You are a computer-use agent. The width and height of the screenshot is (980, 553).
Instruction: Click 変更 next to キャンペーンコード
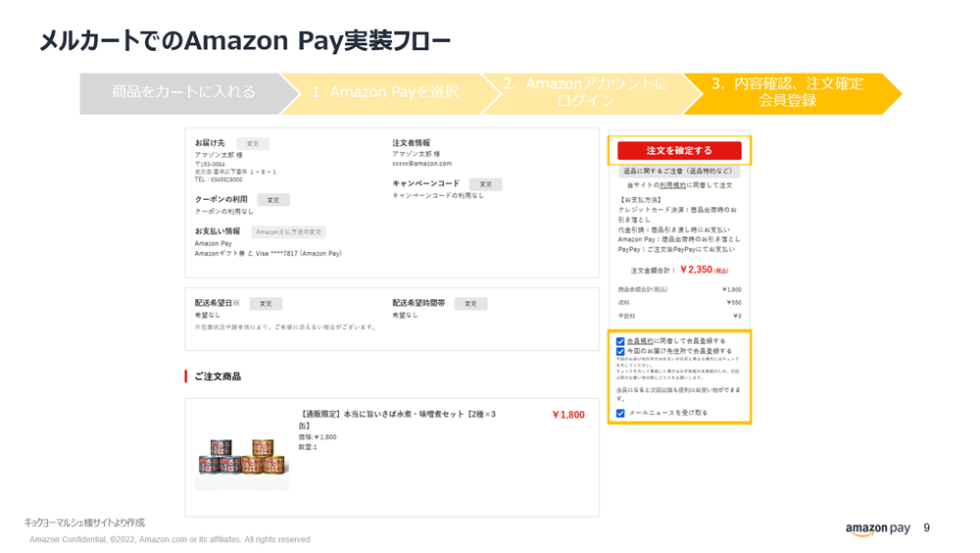pyautogui.click(x=486, y=184)
